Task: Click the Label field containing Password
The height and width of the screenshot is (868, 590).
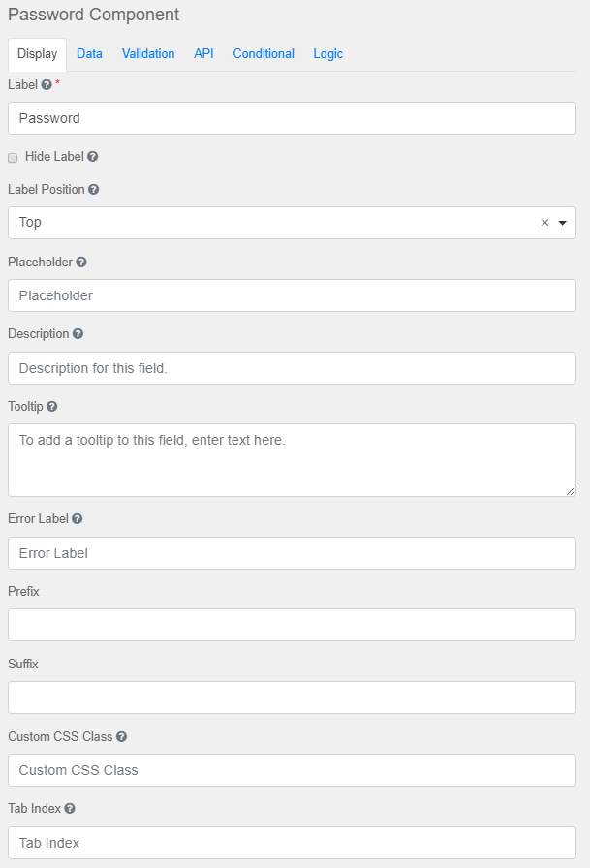Action: [x=291, y=118]
